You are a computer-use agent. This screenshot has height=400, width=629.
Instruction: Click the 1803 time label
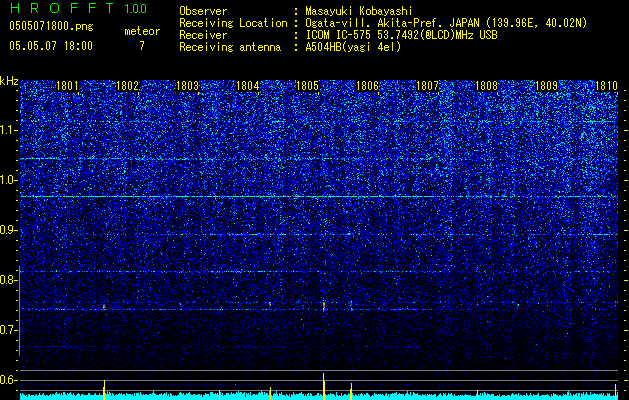[x=187, y=86]
